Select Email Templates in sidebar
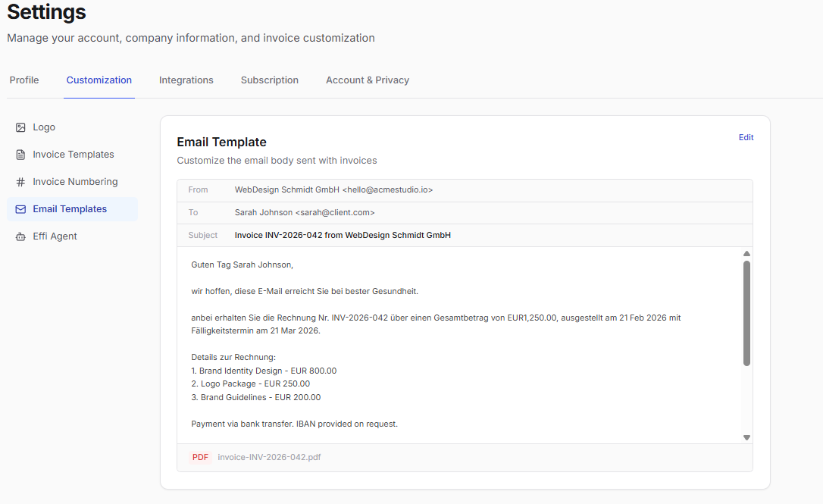 click(73, 209)
